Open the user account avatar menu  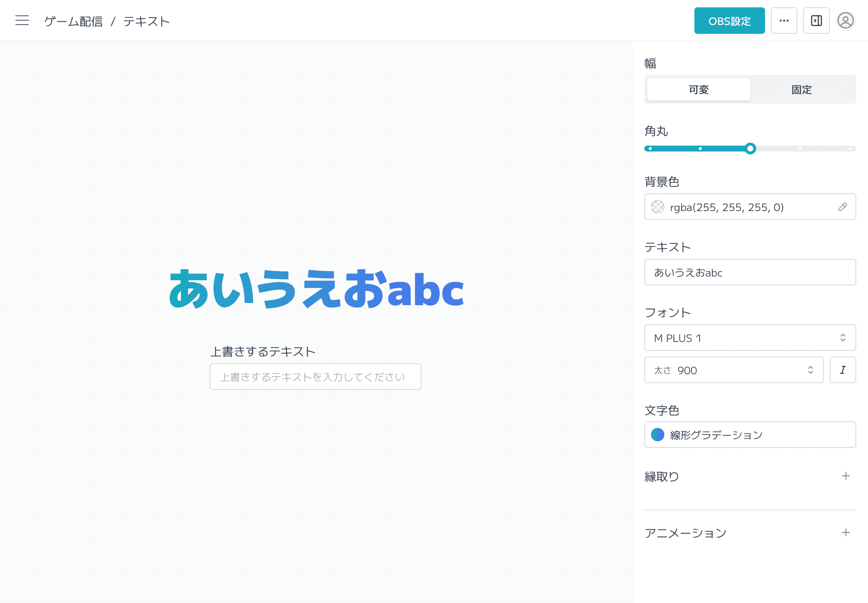point(845,21)
